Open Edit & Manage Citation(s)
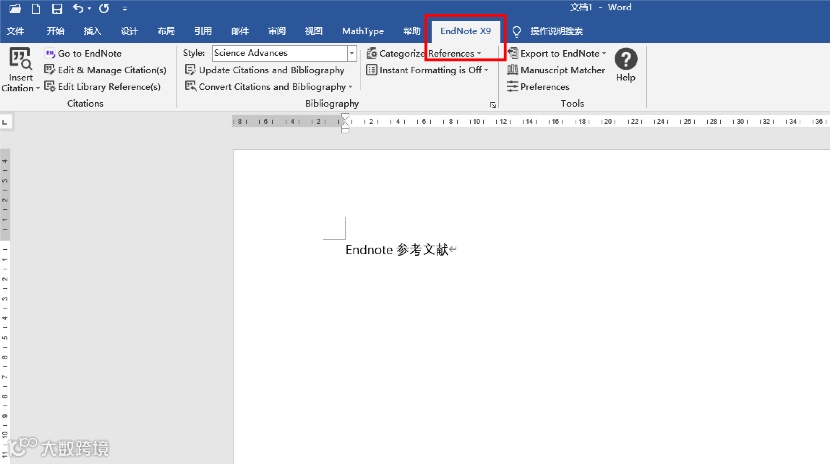Viewport: 830px width, 464px height. coord(112,70)
